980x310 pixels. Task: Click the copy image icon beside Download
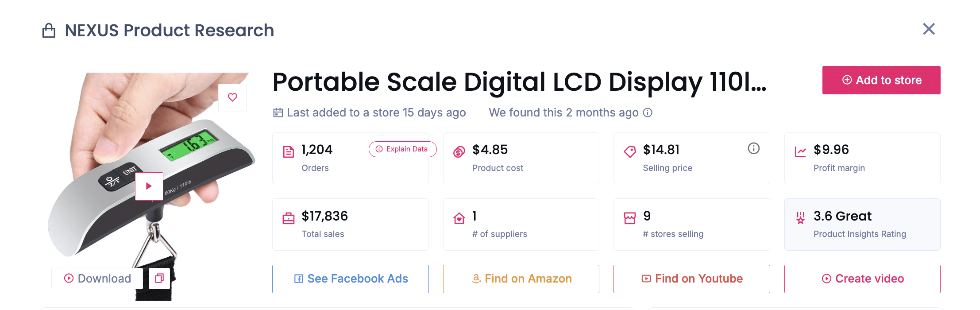pyautogui.click(x=159, y=279)
